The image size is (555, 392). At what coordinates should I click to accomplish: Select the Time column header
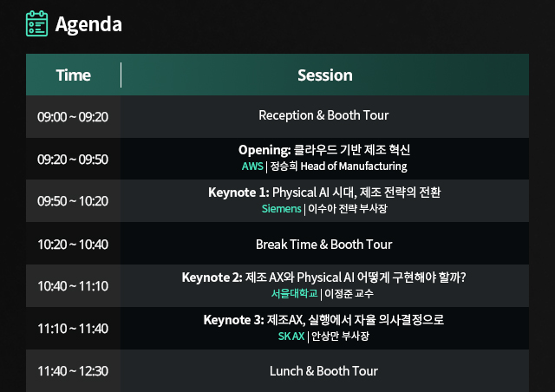coord(73,75)
